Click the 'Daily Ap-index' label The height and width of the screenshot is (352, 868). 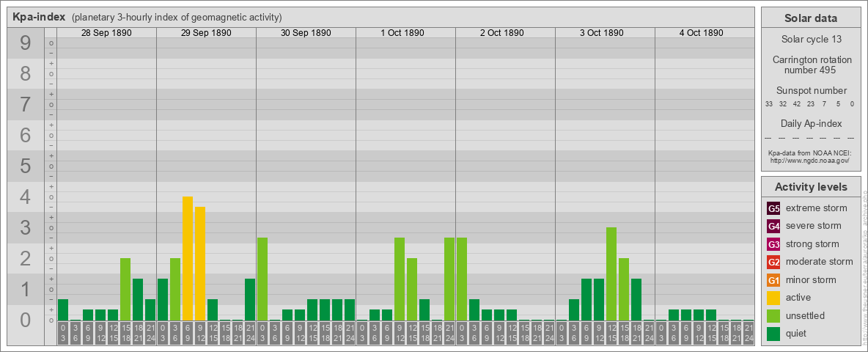tap(811, 123)
